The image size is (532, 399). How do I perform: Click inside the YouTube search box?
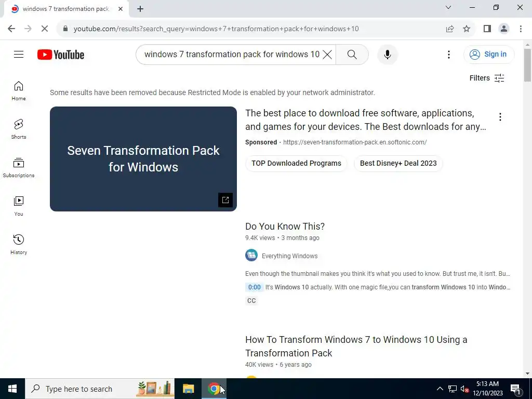point(232,54)
